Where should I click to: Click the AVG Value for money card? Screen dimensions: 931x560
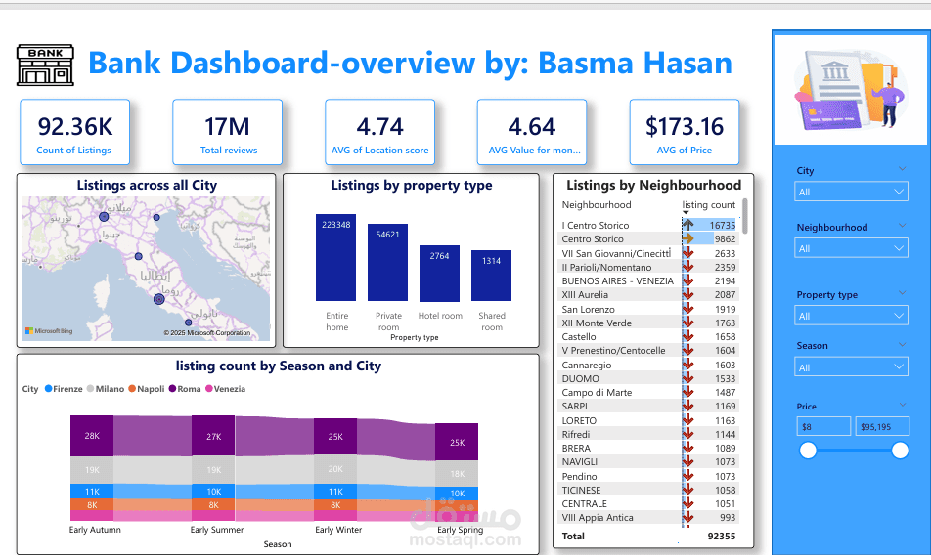click(x=532, y=132)
